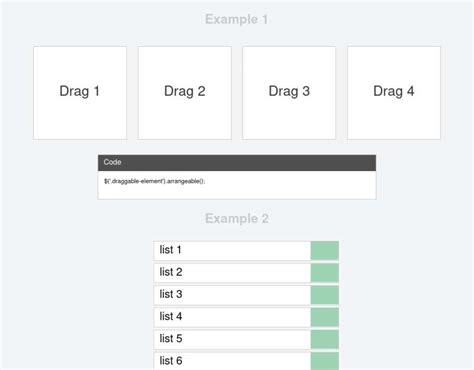Click the green handle on list 5

(x=325, y=339)
